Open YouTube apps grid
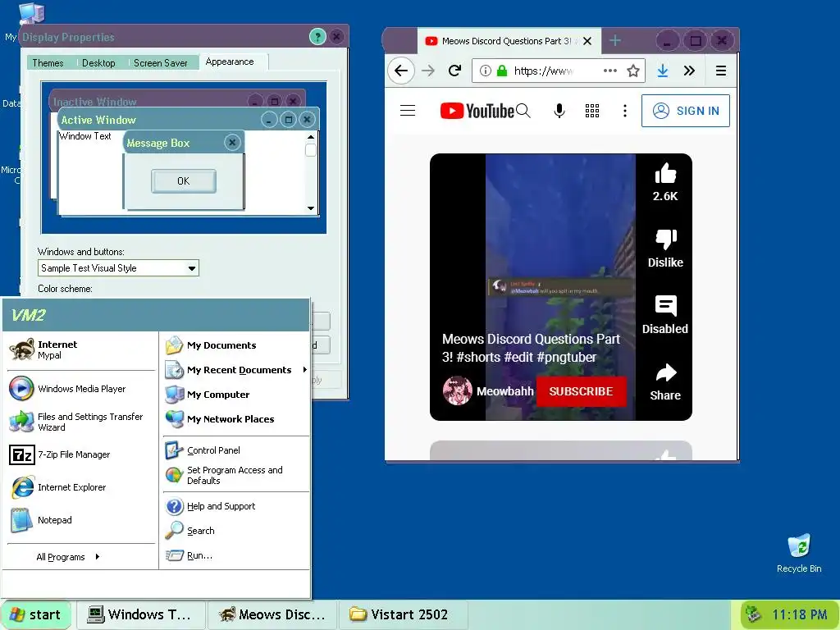Screen dimensions: 840x630 [592, 111]
